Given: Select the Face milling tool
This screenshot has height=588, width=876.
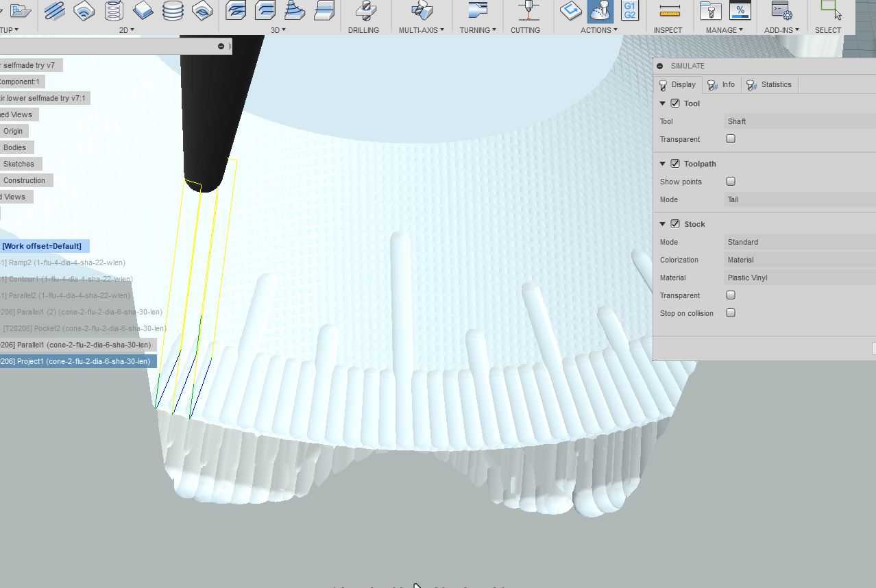Looking at the screenshot, I should pyautogui.click(x=143, y=10).
